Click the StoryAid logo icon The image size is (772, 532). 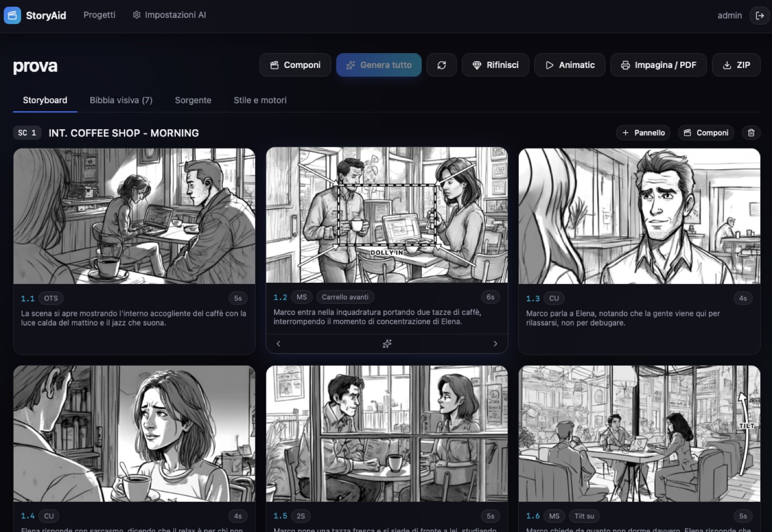pyautogui.click(x=12, y=15)
